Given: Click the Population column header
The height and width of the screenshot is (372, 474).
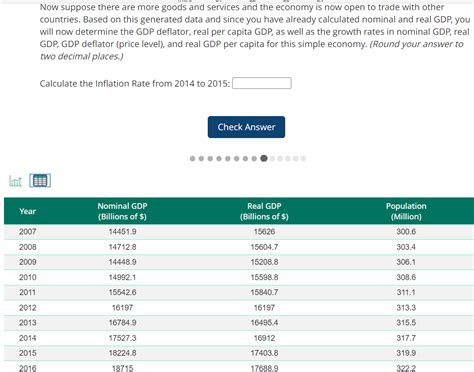Looking at the screenshot, I should [x=406, y=211].
